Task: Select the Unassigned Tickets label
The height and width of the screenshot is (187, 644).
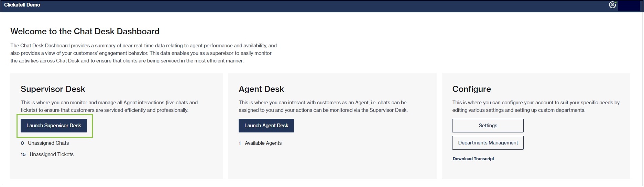Action: (52, 154)
